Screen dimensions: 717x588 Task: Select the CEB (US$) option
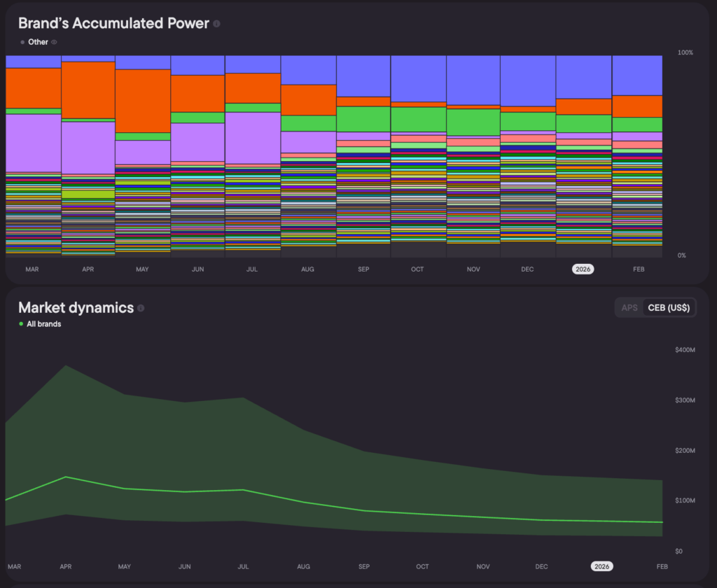tap(669, 308)
